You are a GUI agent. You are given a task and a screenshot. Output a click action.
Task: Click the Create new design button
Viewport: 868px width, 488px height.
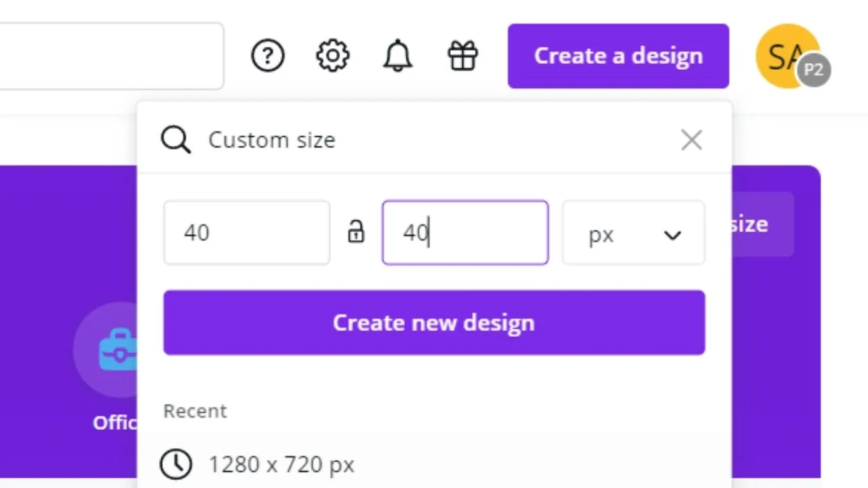434,323
